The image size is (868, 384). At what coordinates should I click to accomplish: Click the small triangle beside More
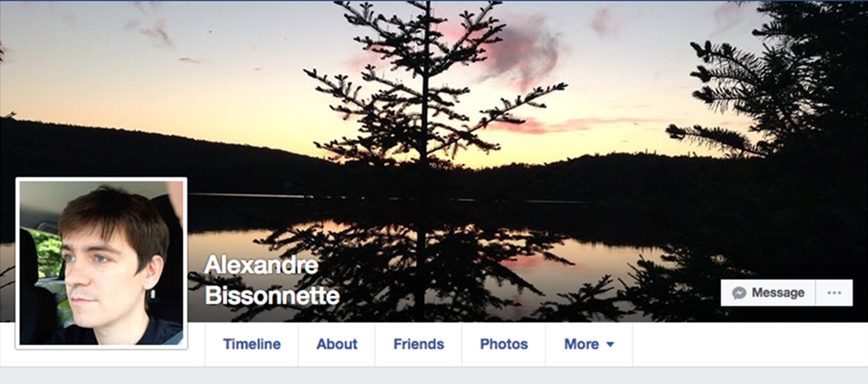[x=610, y=344]
